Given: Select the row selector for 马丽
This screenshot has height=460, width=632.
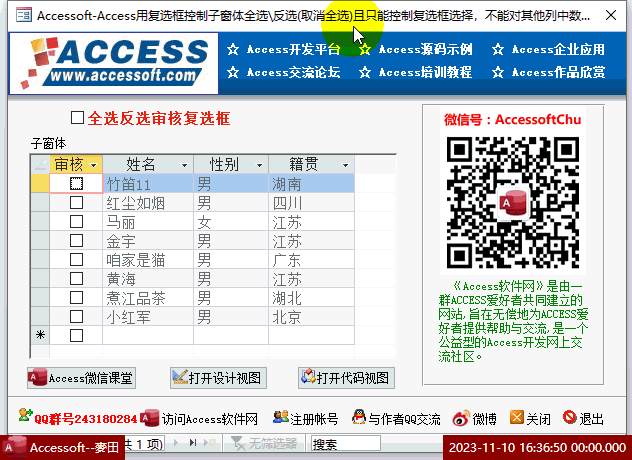Looking at the screenshot, I should (40, 221).
